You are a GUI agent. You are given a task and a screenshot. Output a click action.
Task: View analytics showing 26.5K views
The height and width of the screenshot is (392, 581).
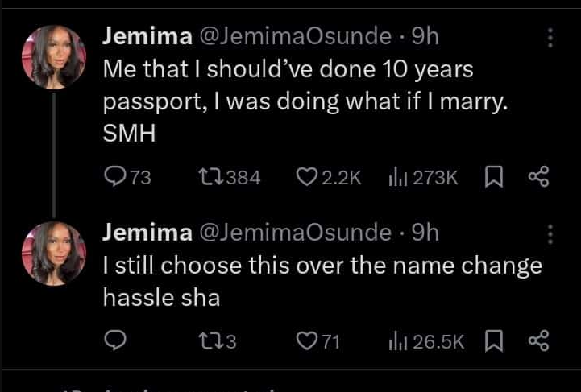coord(398,342)
